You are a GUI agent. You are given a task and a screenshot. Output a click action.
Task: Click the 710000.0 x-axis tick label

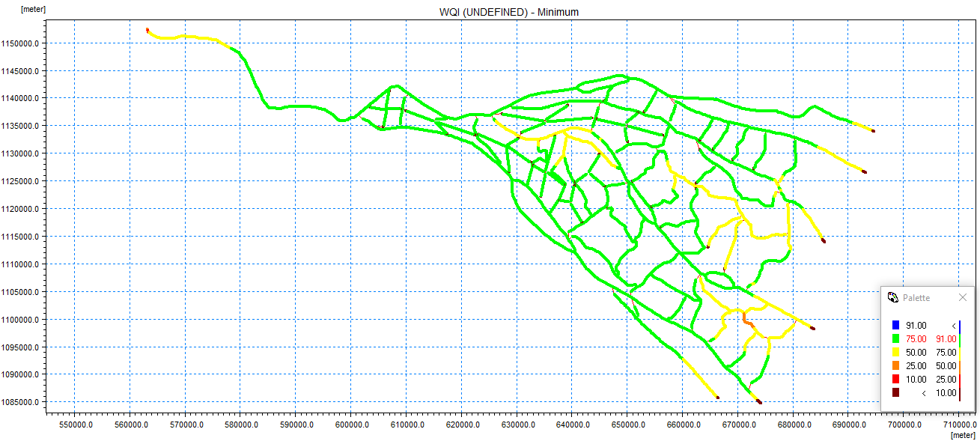pos(960,425)
